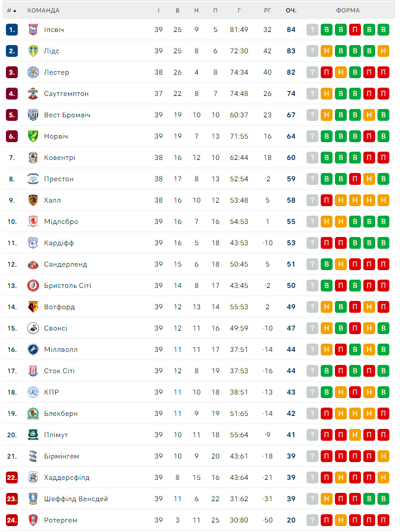Open the Лідс team link
Viewport: 400px width, 532px height.
(x=51, y=51)
